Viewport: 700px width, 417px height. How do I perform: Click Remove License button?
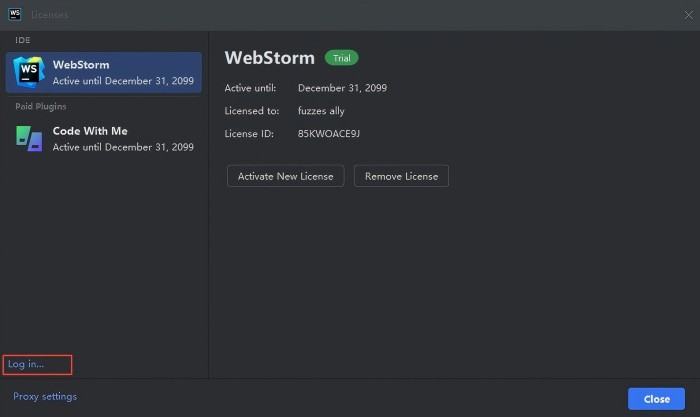[x=401, y=176]
